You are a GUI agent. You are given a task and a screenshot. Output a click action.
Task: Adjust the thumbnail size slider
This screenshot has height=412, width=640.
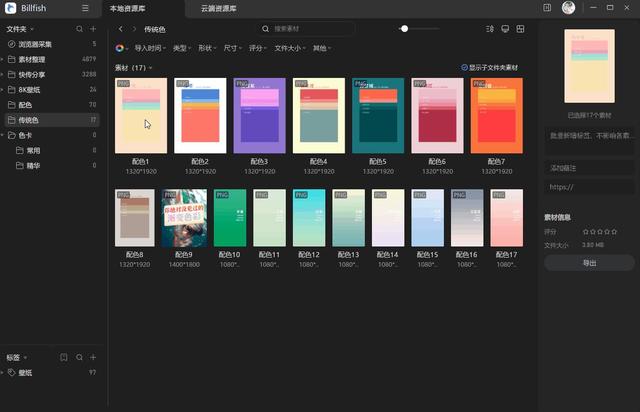(404, 29)
